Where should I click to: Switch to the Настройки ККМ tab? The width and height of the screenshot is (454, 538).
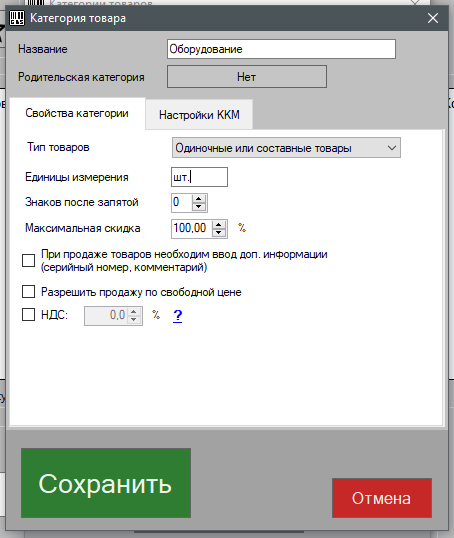pos(199,115)
